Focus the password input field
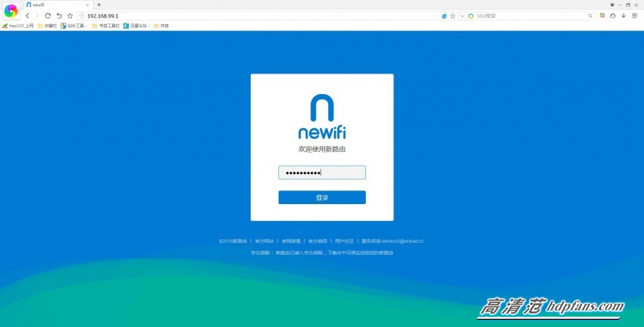This screenshot has height=327, width=644. (322, 172)
